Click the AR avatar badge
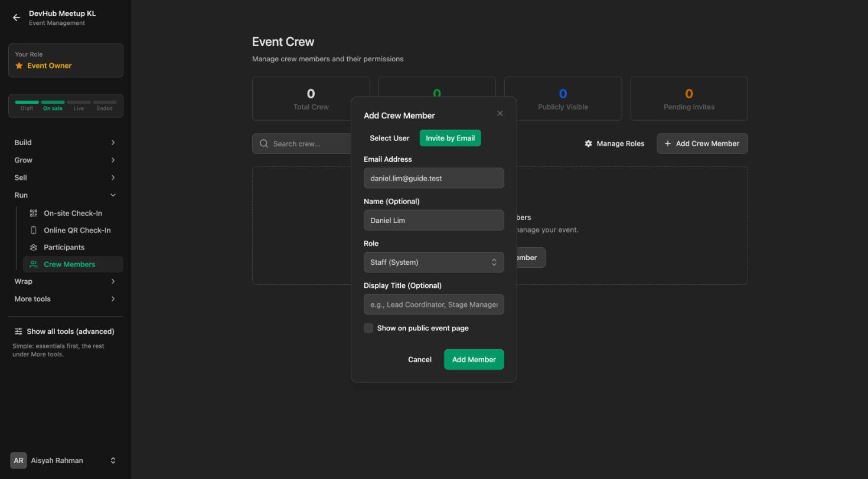The image size is (868, 479). (x=18, y=461)
